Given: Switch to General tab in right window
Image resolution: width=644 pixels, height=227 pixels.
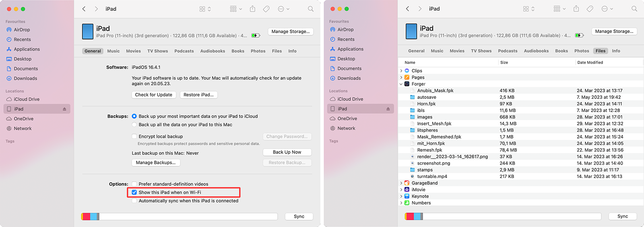Looking at the screenshot, I should coord(416,51).
